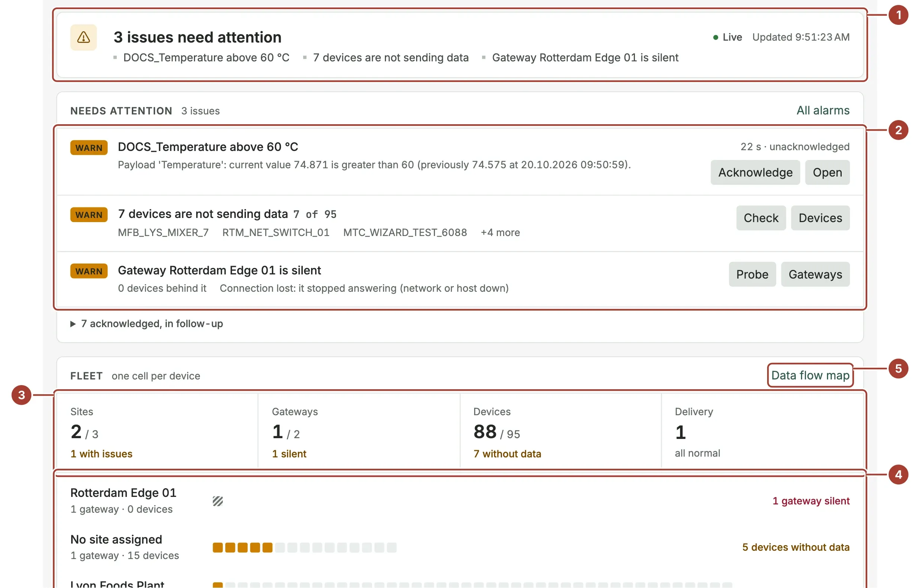
Task: Click the striped silent gateway cell for Rotterdam Edge 01
Action: (218, 501)
